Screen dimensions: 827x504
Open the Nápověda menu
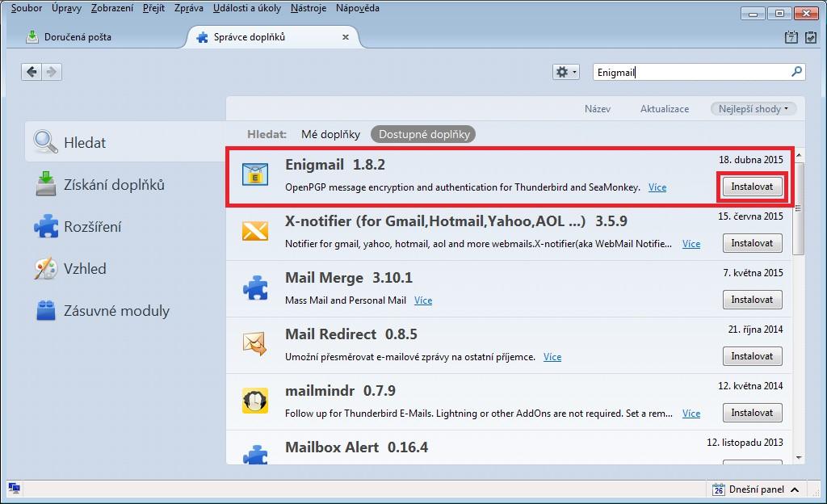358,8
